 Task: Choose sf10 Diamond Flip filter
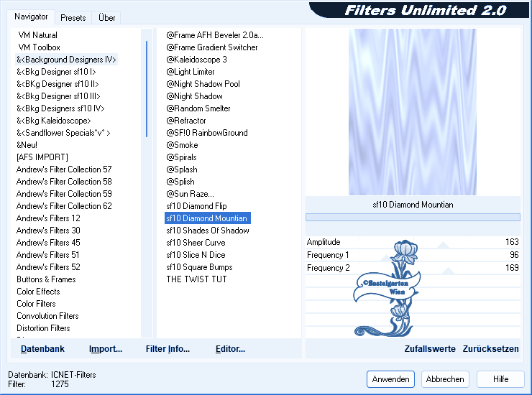[196, 206]
